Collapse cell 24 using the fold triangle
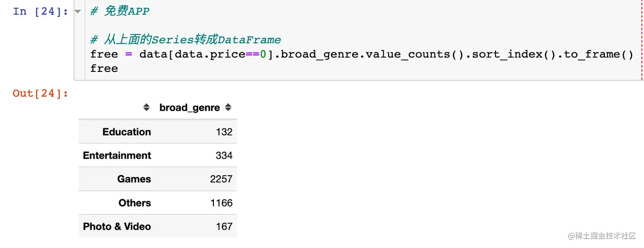The image size is (644, 248). point(78,11)
